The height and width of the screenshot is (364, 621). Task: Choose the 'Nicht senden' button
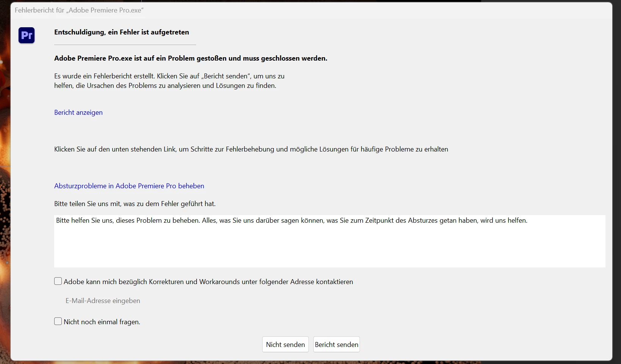coord(285,344)
